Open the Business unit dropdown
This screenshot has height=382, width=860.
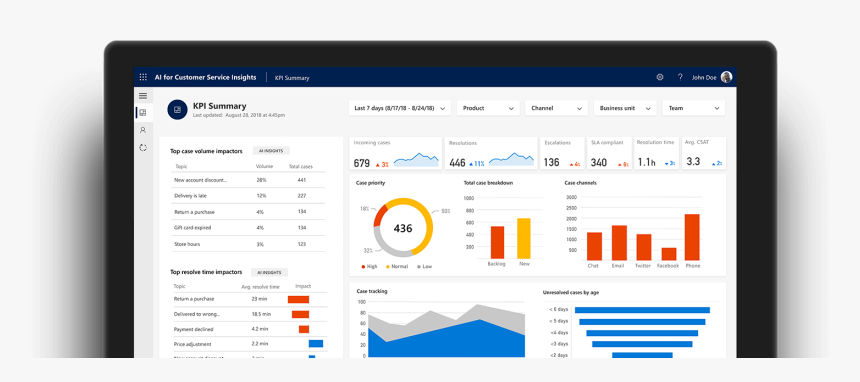(x=625, y=108)
